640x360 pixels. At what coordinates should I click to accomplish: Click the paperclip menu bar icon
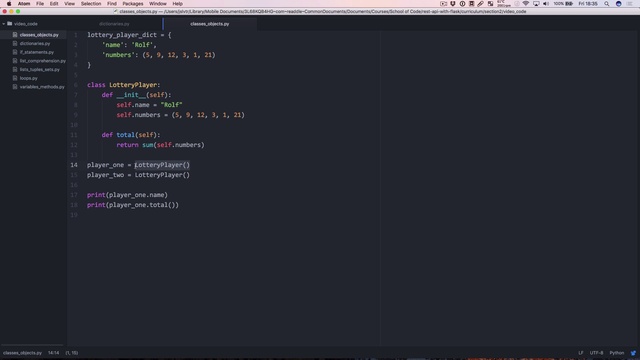(480, 4)
